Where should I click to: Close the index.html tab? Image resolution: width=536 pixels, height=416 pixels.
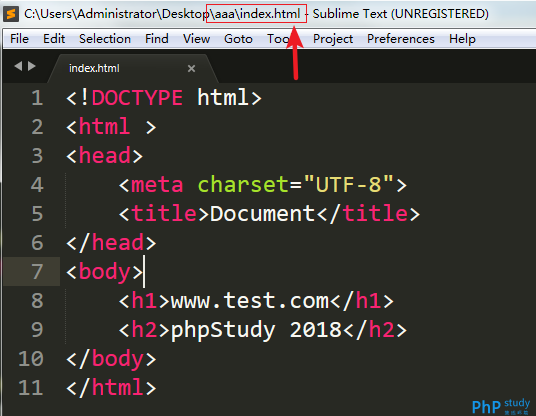coord(191,68)
